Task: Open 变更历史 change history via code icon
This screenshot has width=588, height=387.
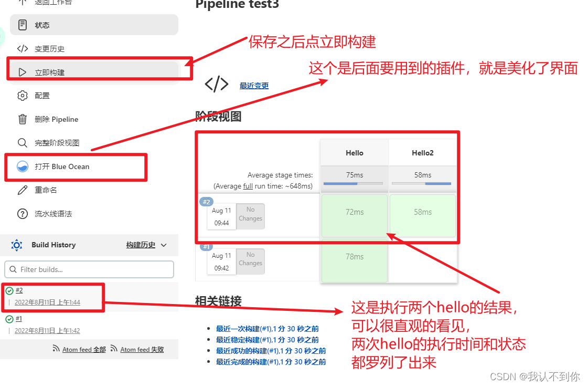Action: tap(22, 48)
